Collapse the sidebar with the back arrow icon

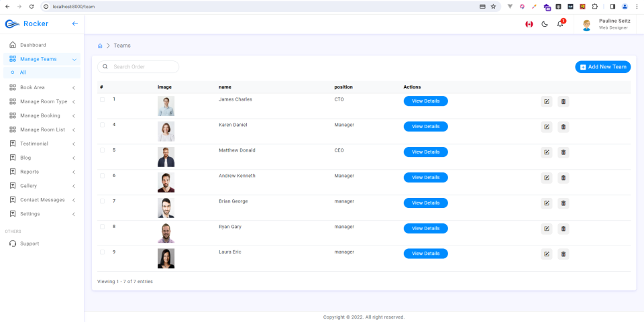pyautogui.click(x=74, y=24)
